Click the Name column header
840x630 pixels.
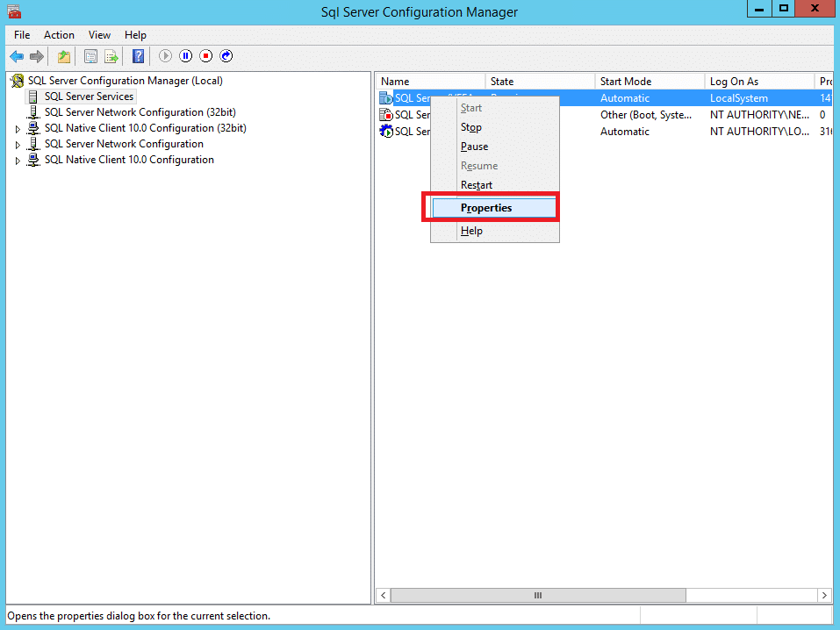tap(431, 82)
